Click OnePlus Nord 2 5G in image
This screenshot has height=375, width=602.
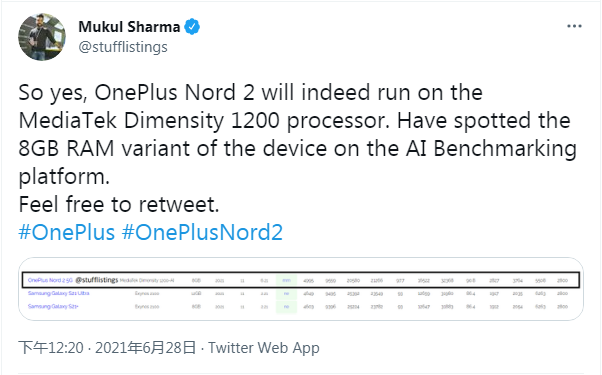(50, 280)
